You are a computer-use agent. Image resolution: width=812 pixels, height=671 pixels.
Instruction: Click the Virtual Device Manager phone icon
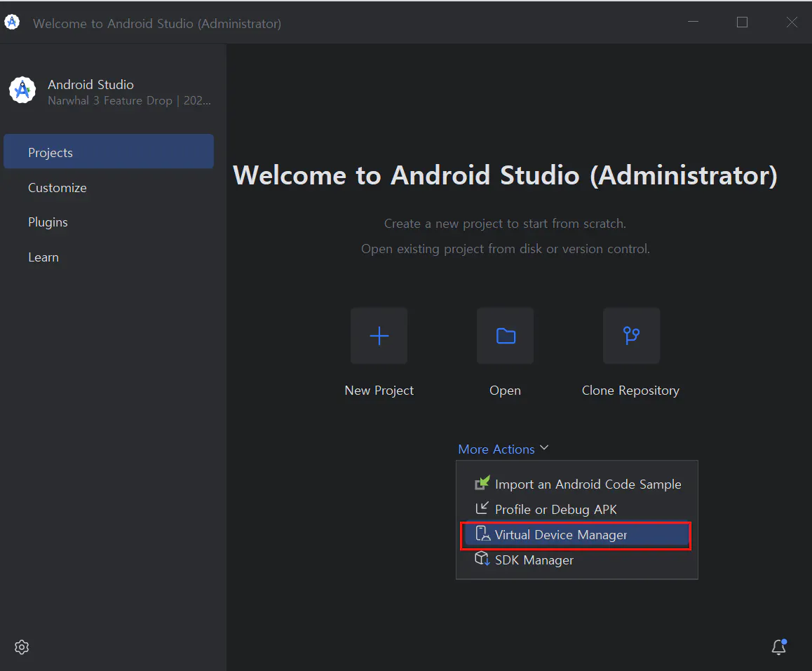[x=482, y=534]
